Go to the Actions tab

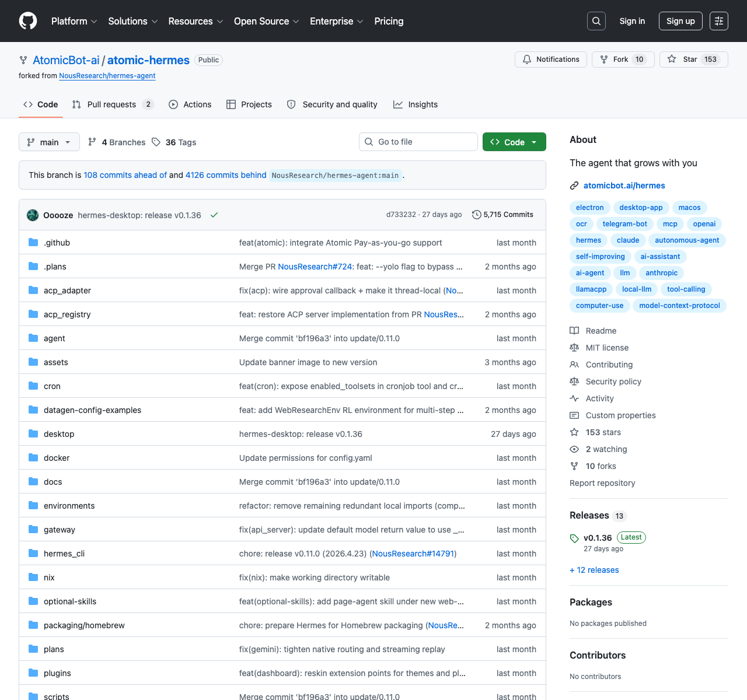click(190, 104)
